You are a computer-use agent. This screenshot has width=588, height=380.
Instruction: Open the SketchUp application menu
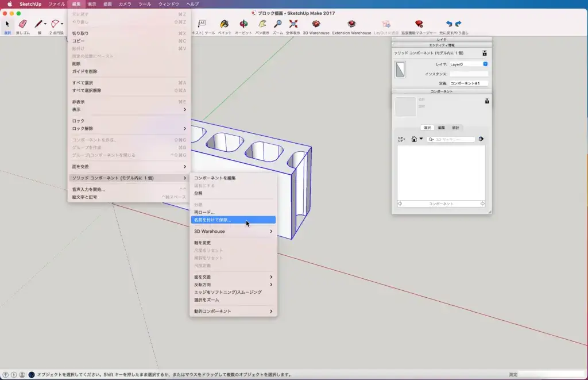pos(30,4)
